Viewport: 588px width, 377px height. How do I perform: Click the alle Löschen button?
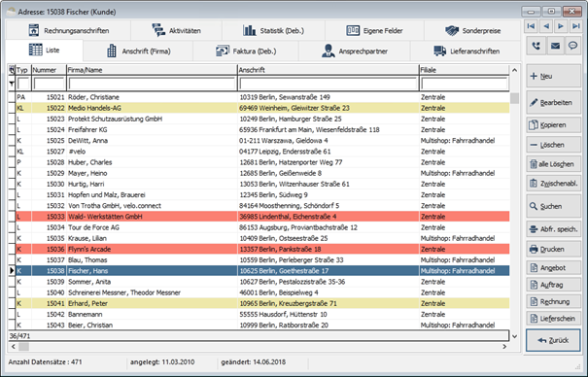pyautogui.click(x=554, y=164)
